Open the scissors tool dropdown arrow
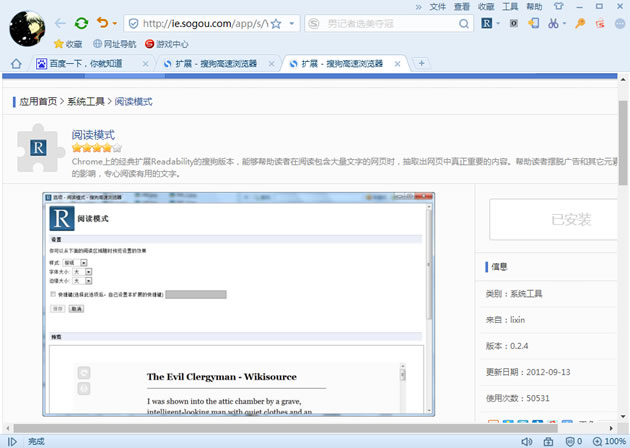Image resolution: width=630 pixels, height=448 pixels. (565, 23)
